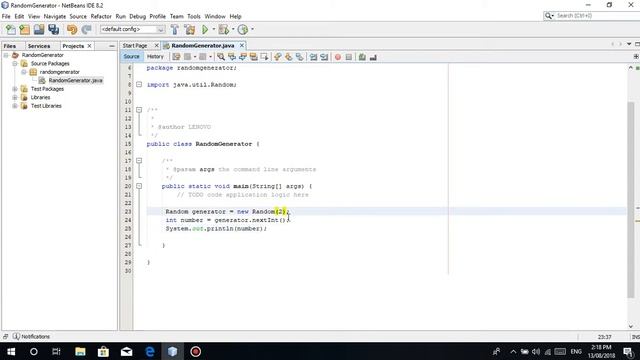Collapse the RandomGenerator project node
Image resolution: width=640 pixels, height=360 pixels.
(x=6, y=55)
